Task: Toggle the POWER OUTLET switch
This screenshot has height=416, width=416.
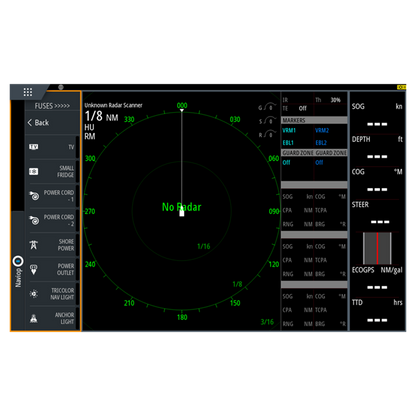Action: 77,269
